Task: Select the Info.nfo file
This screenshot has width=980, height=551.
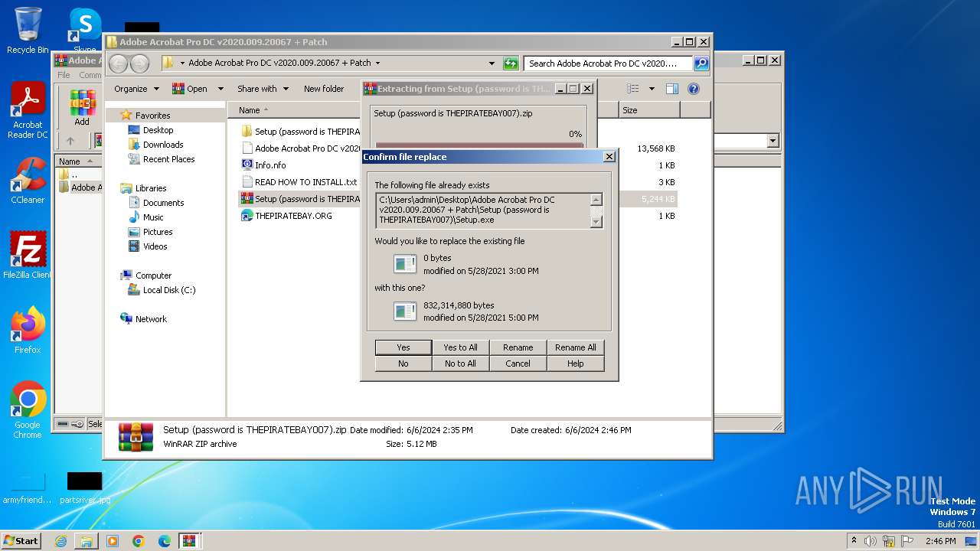Action: [x=264, y=165]
